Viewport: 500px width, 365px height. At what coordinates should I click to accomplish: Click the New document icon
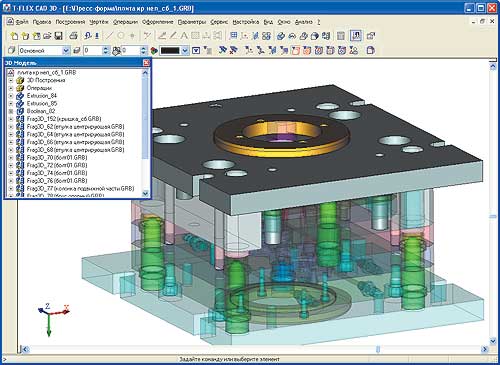point(14,36)
